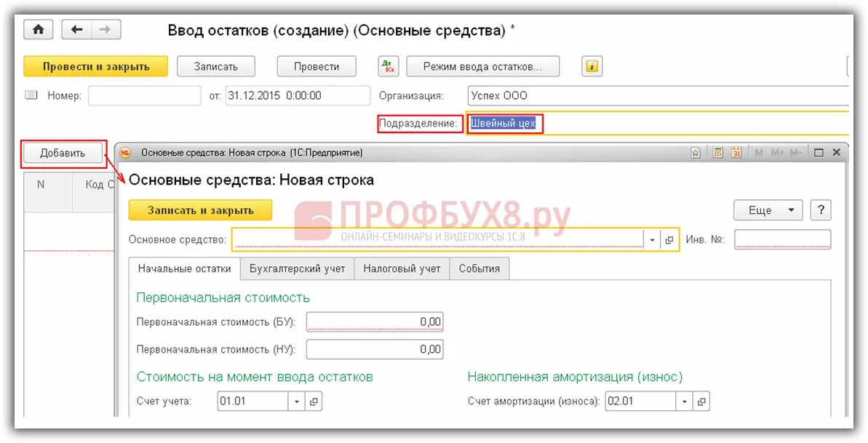Focus the Основное средство input field
This screenshot has height=443, width=868.
439,240
